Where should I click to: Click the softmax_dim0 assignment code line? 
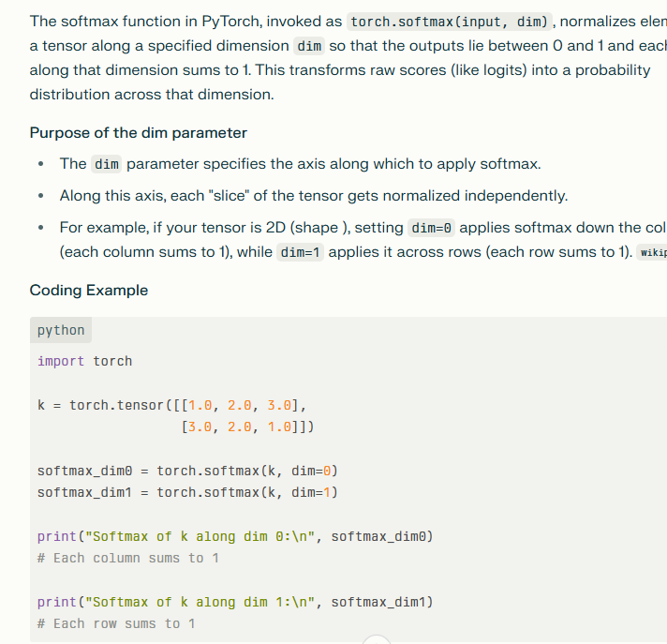(x=187, y=471)
